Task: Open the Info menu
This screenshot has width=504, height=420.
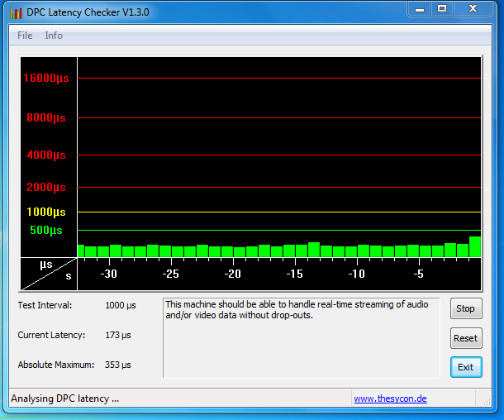Action: click(54, 36)
